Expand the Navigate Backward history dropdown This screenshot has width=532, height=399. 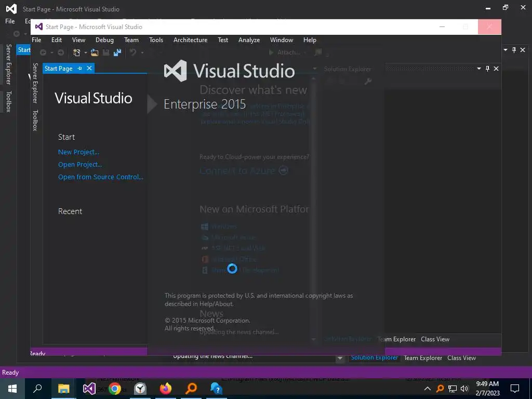[x=52, y=53]
